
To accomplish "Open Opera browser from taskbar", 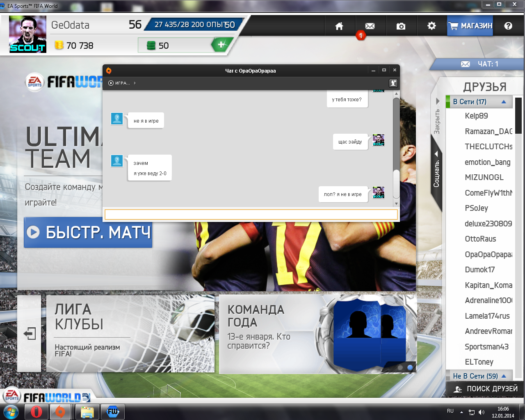I will pos(36,411).
